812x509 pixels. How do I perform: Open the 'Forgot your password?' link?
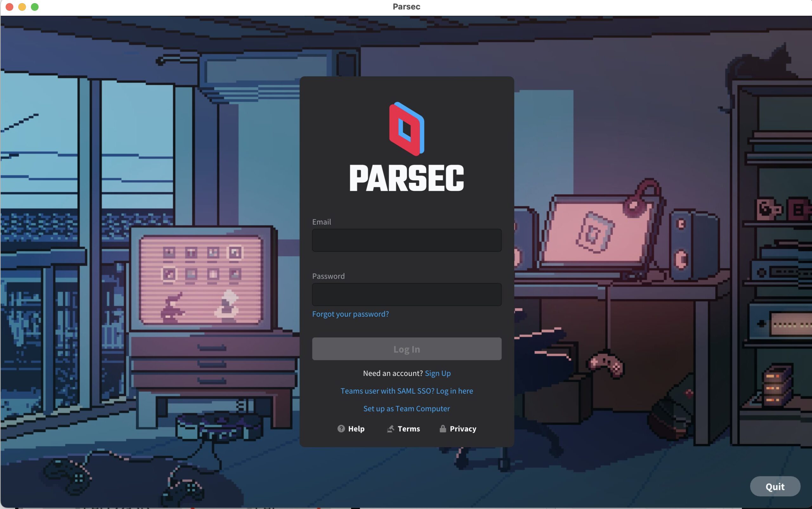pyautogui.click(x=350, y=314)
